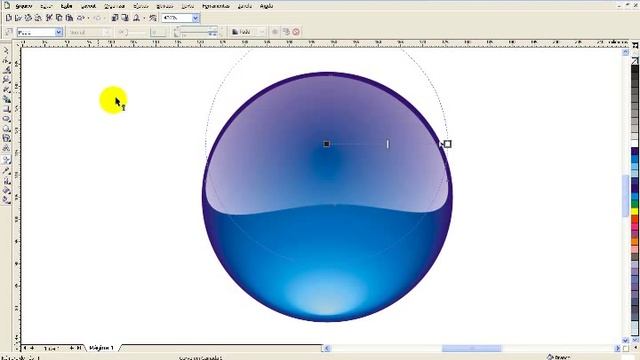Open the transparency type dropdown
640x360 pixels.
[59, 32]
